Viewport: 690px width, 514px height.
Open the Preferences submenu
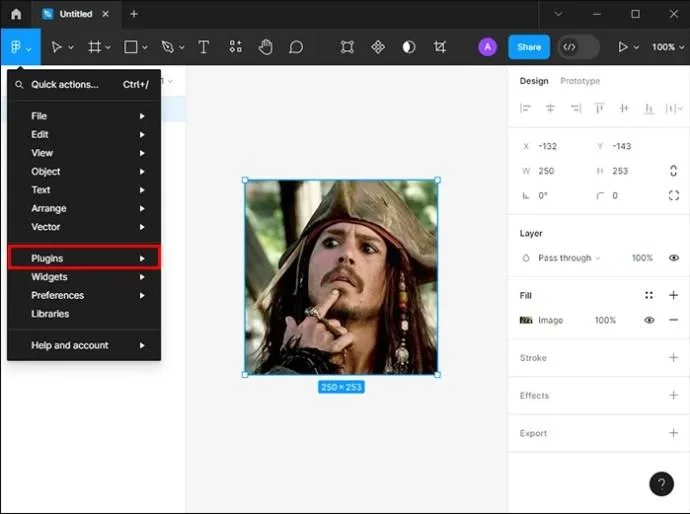coord(84,295)
